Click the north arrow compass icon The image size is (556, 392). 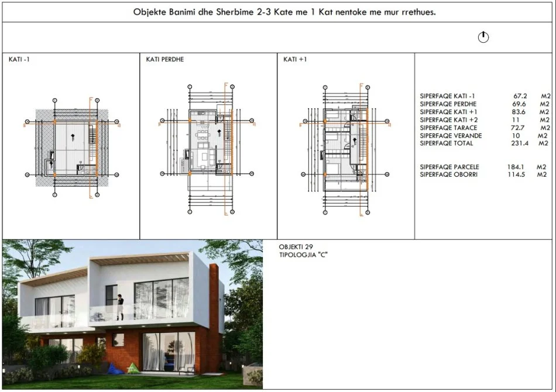pos(483,36)
